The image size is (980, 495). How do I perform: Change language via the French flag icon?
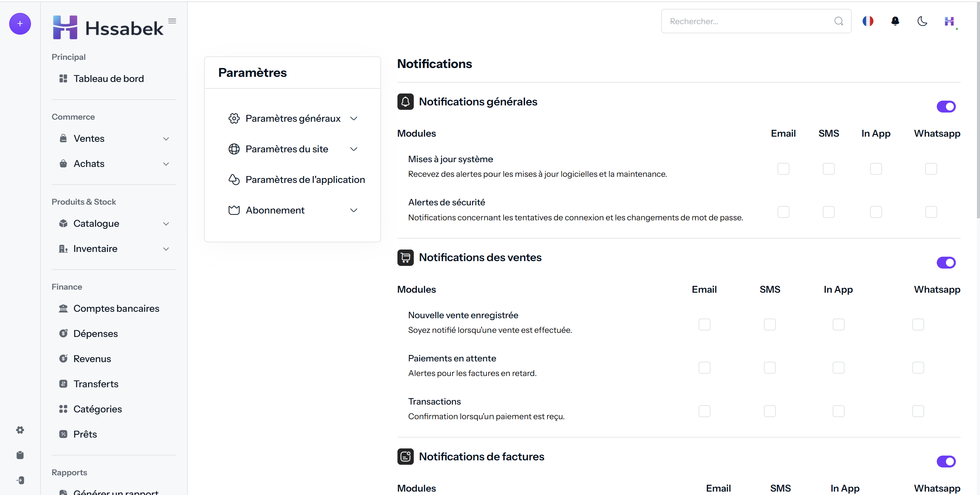tap(868, 21)
